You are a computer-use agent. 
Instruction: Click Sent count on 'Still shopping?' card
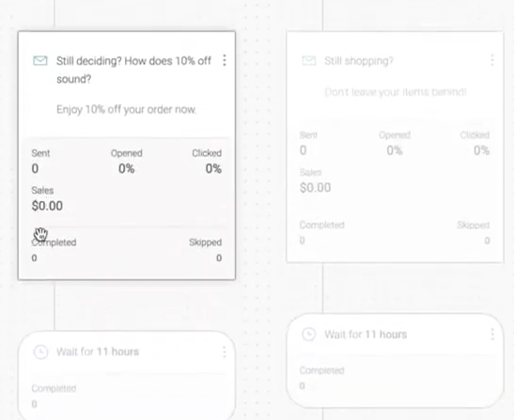pyautogui.click(x=304, y=150)
